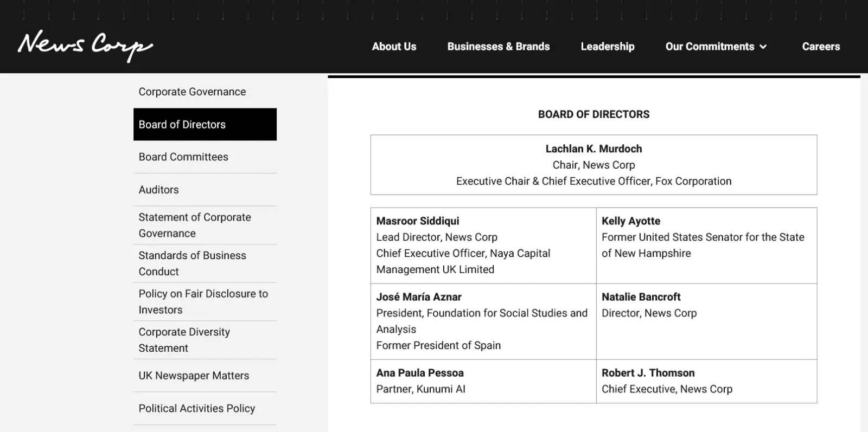Go to Standards of Business Conduct

(192, 263)
